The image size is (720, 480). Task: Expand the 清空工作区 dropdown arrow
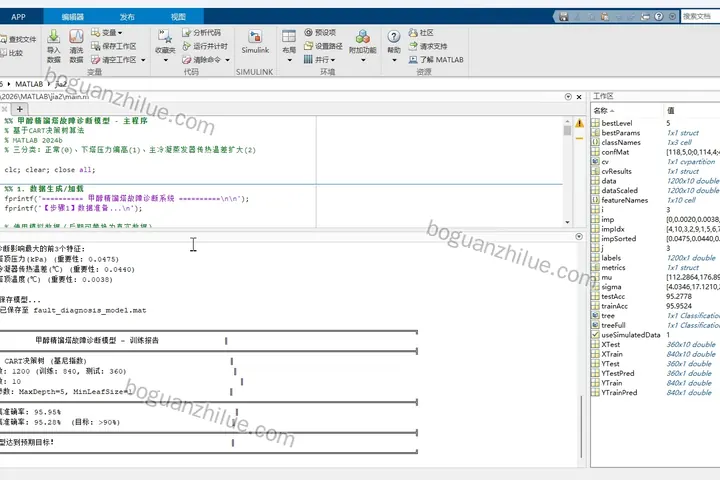point(143,60)
